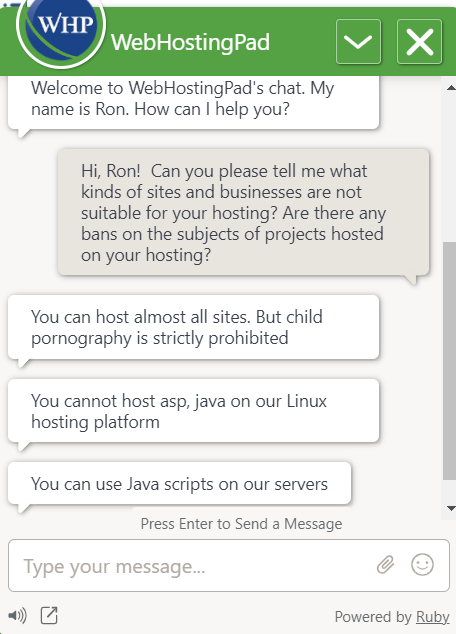Mute chat sounds with the speaker icon
This screenshot has height=634, width=456.
pos(17,616)
